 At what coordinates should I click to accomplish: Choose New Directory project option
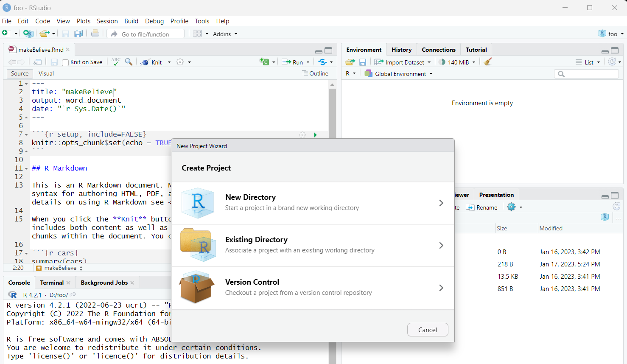click(313, 203)
